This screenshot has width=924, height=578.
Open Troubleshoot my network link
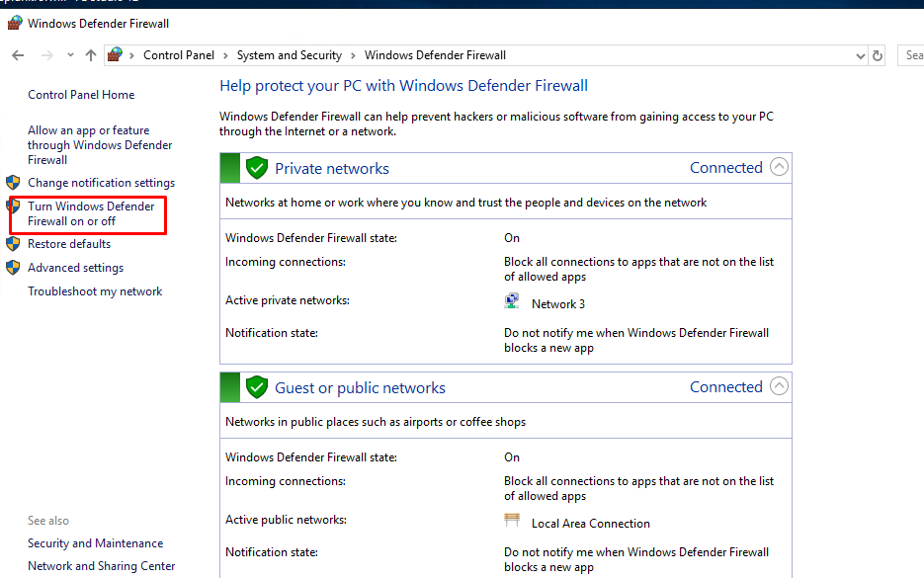[x=95, y=291]
